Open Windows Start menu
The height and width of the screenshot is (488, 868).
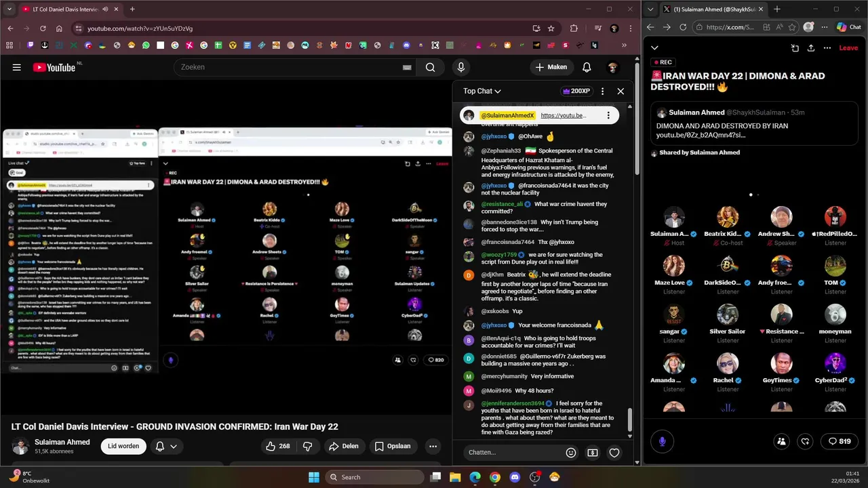[314, 477]
